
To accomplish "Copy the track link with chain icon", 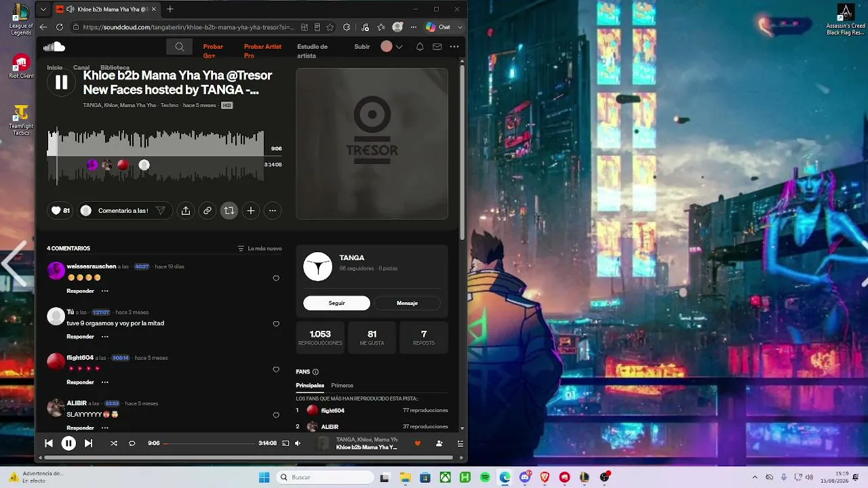I will [x=208, y=211].
